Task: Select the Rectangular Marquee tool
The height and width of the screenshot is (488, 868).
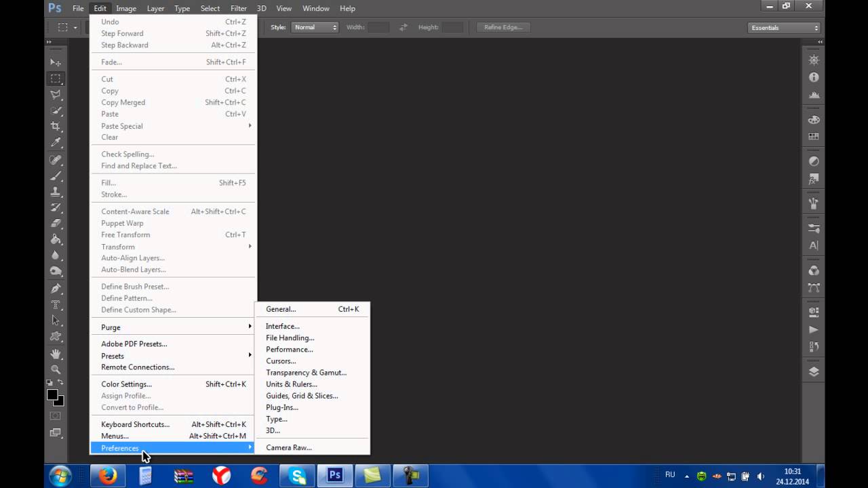Action: tap(56, 79)
